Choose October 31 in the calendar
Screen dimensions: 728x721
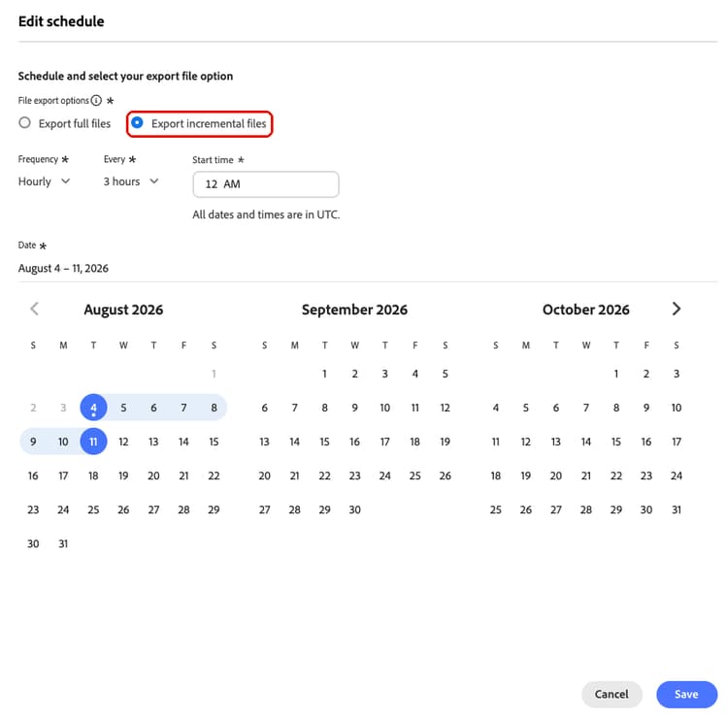click(x=677, y=509)
